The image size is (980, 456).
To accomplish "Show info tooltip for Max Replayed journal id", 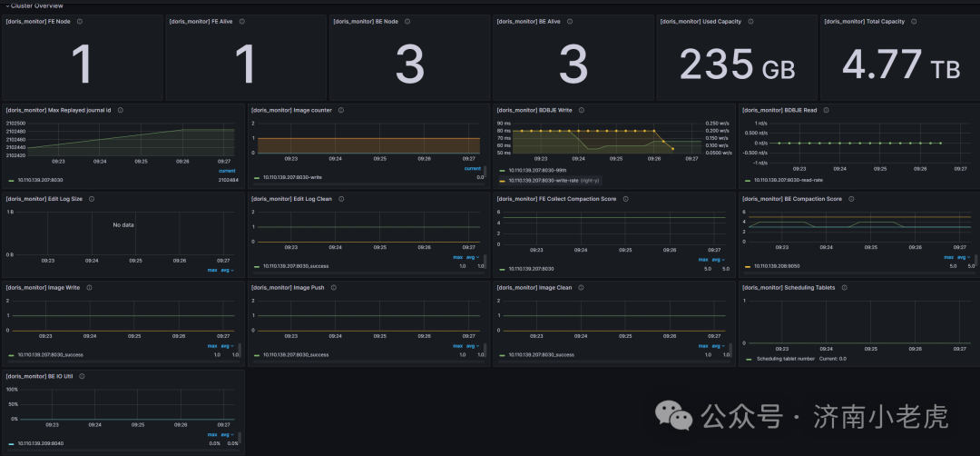I will tap(120, 110).
